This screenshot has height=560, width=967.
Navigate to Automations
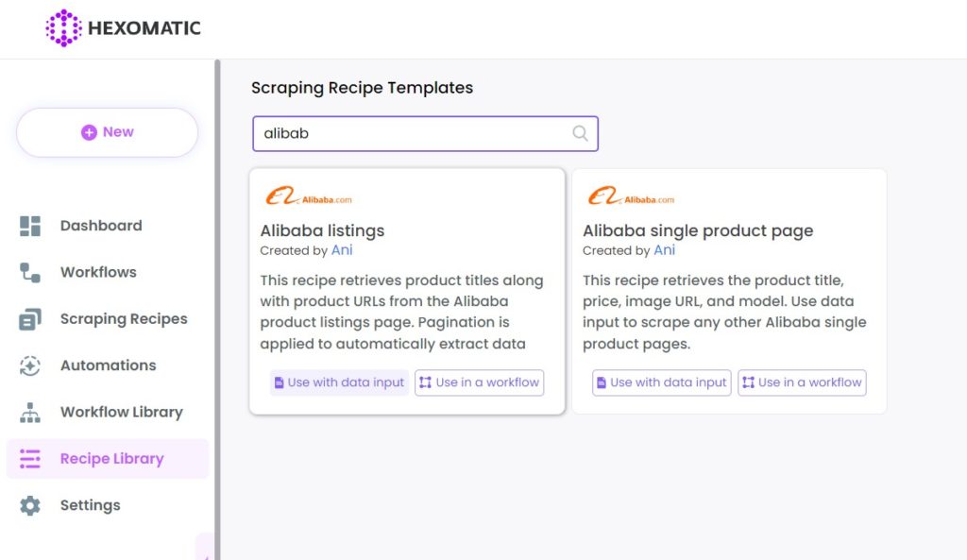[x=108, y=365]
